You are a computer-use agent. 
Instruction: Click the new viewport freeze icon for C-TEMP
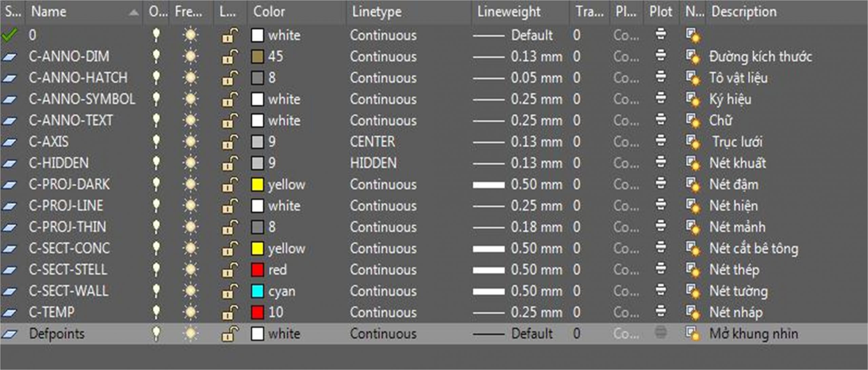693,312
